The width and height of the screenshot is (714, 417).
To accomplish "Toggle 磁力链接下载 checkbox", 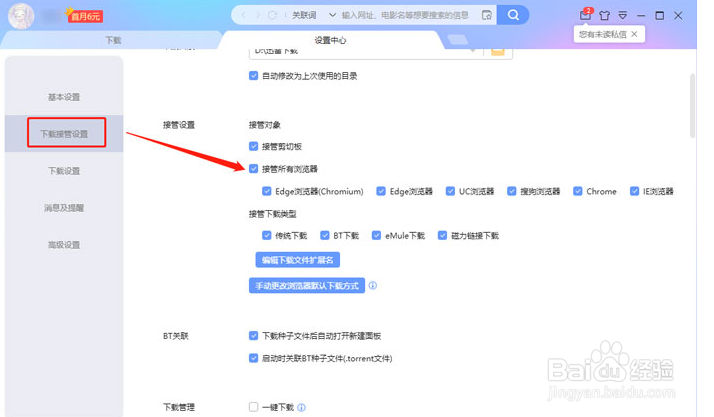I will coord(442,235).
